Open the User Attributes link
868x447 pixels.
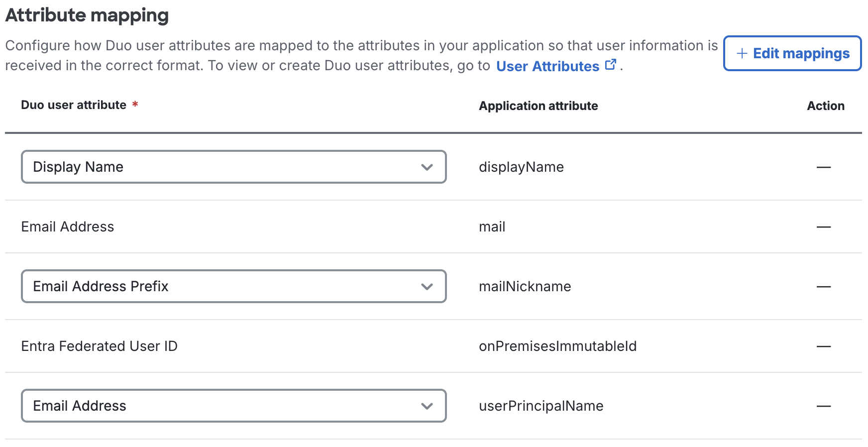click(547, 66)
